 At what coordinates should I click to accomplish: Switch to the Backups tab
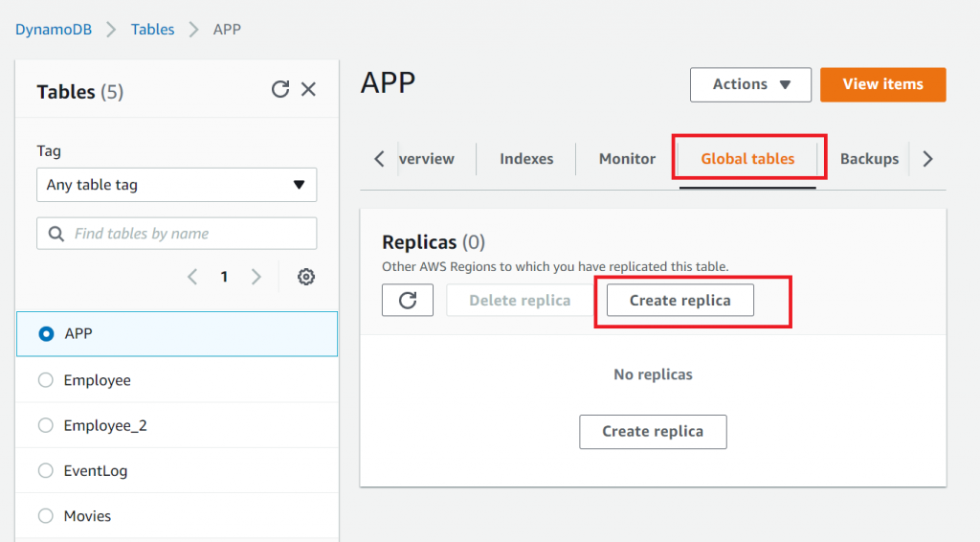[x=869, y=159]
